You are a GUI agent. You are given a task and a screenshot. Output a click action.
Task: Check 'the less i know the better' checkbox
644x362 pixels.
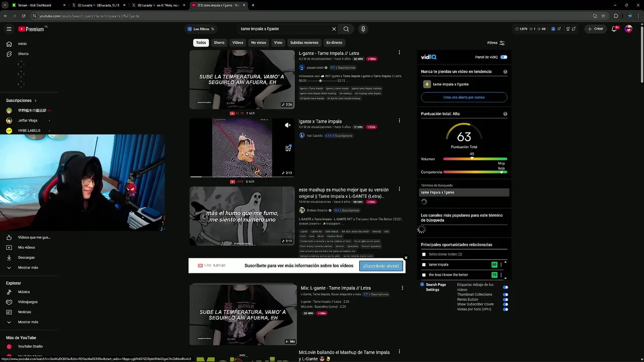click(424, 275)
